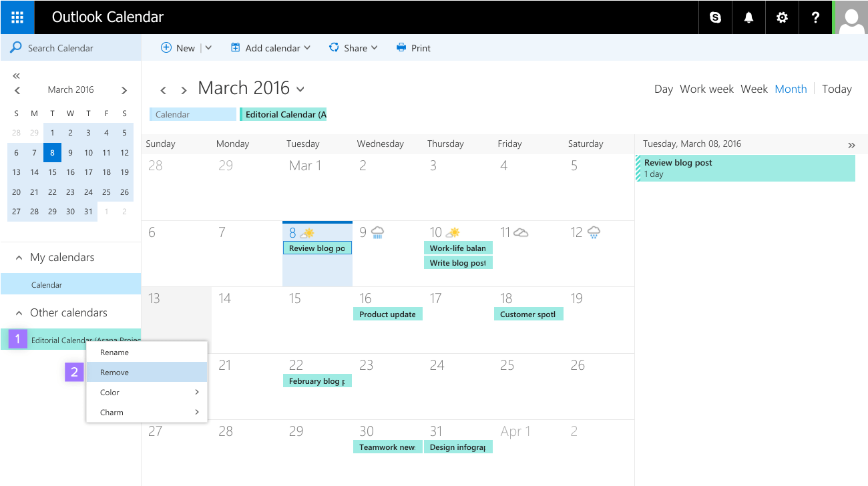This screenshot has width=868, height=486.
Task: Select Rename in the context menu
Action: 114,352
